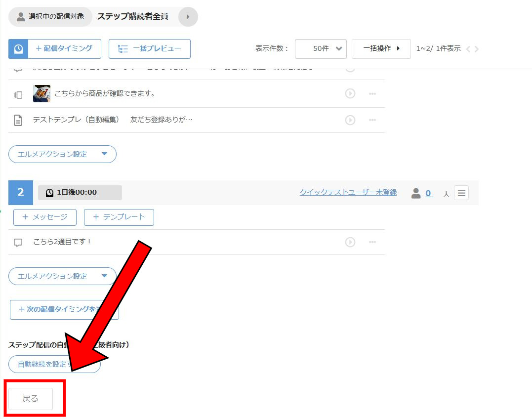Add a ＋テンプレート to step 2

pos(119,217)
